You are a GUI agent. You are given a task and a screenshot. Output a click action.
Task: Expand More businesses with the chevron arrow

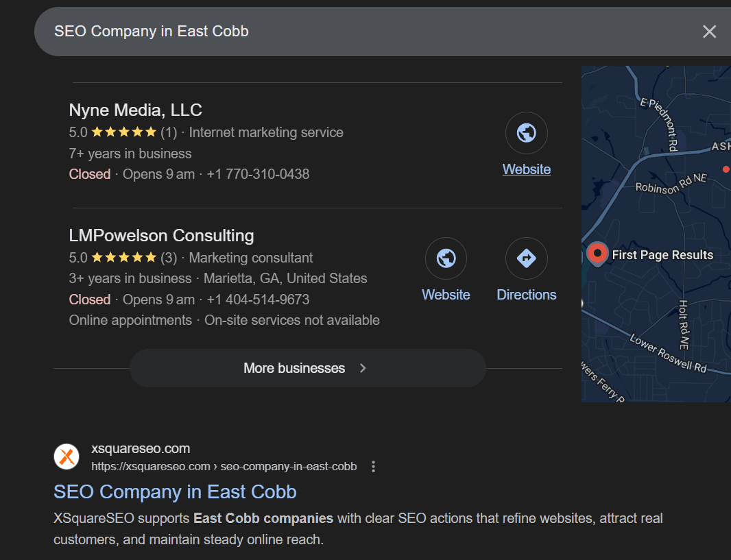click(x=363, y=368)
